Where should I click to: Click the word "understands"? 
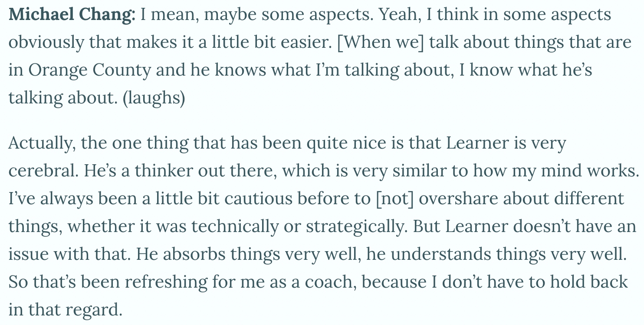click(x=440, y=254)
